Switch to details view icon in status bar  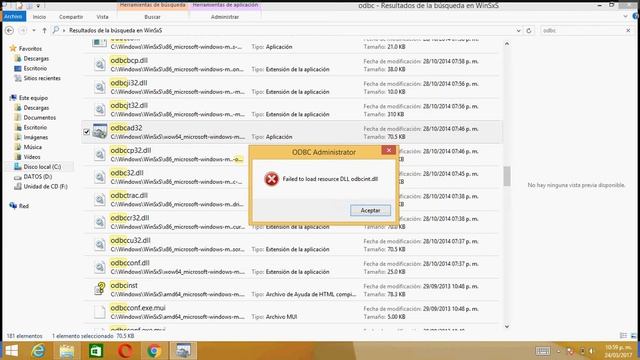pyautogui.click(x=623, y=336)
